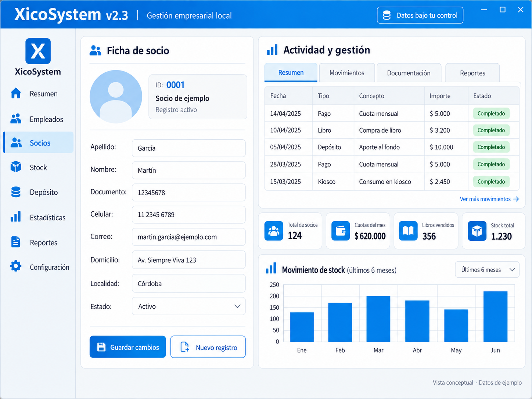Click the Apellido field containing García
This screenshot has height=399, width=532.
pyautogui.click(x=188, y=148)
